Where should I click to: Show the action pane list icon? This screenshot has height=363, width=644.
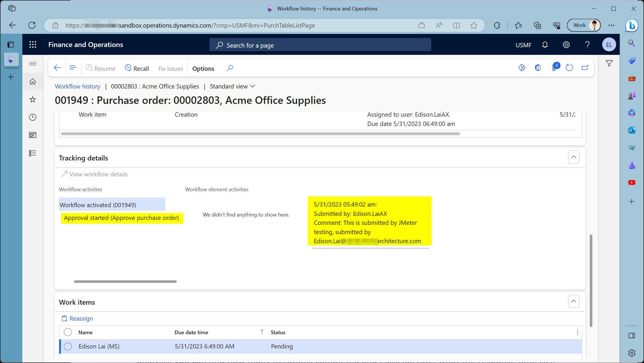pos(73,68)
